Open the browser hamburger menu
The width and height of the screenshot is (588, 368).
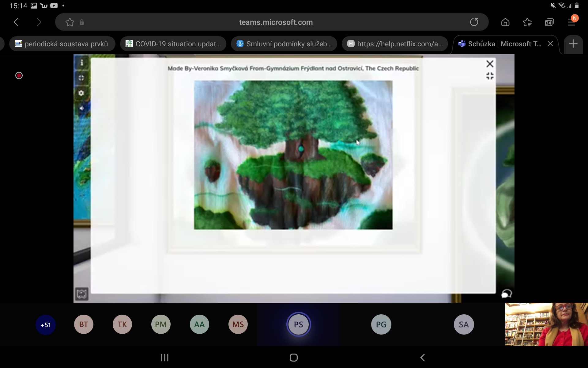(571, 21)
